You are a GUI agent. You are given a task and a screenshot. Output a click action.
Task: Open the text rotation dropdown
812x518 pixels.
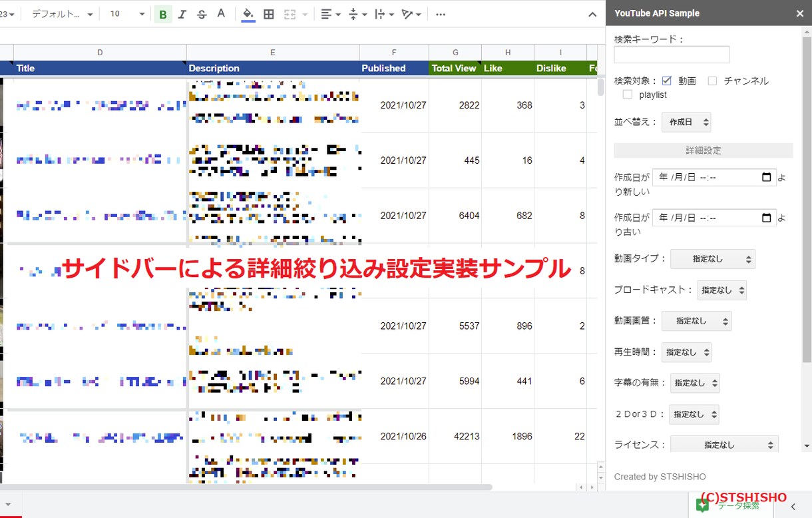pos(411,14)
